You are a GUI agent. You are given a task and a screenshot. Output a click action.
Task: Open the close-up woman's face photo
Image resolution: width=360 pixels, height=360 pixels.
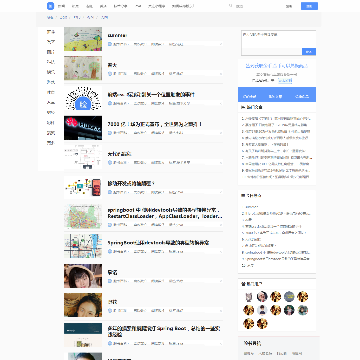click(83, 305)
